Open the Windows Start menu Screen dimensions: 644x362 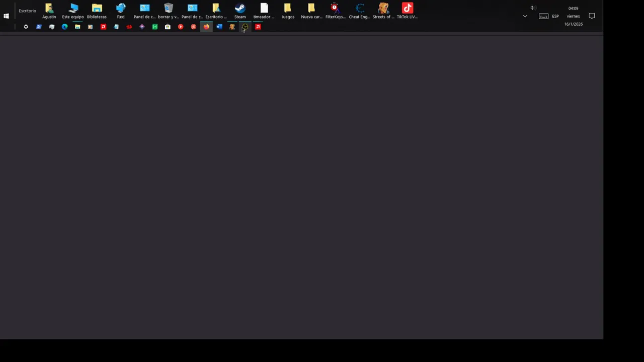pos(6,16)
